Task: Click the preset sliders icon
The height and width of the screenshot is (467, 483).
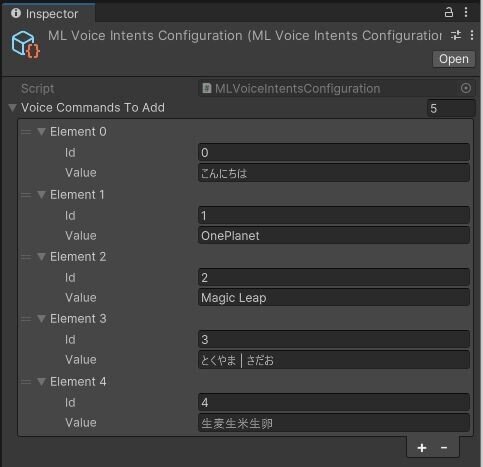Action: click(456, 35)
